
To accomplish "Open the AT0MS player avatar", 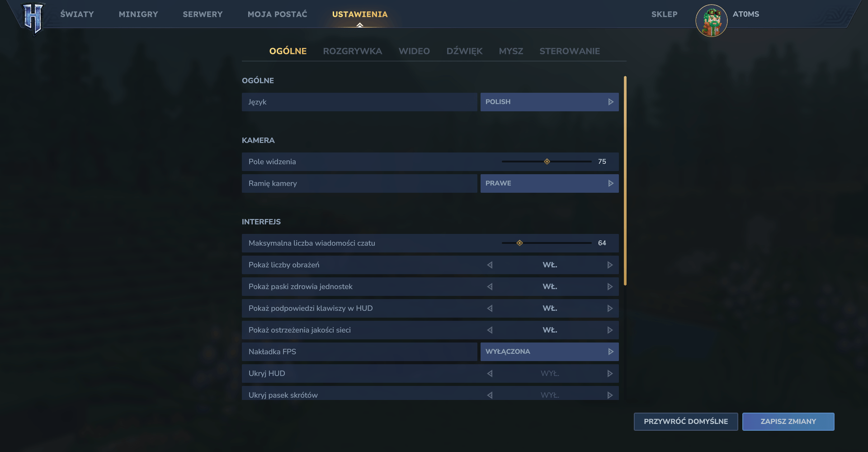I will click(711, 21).
